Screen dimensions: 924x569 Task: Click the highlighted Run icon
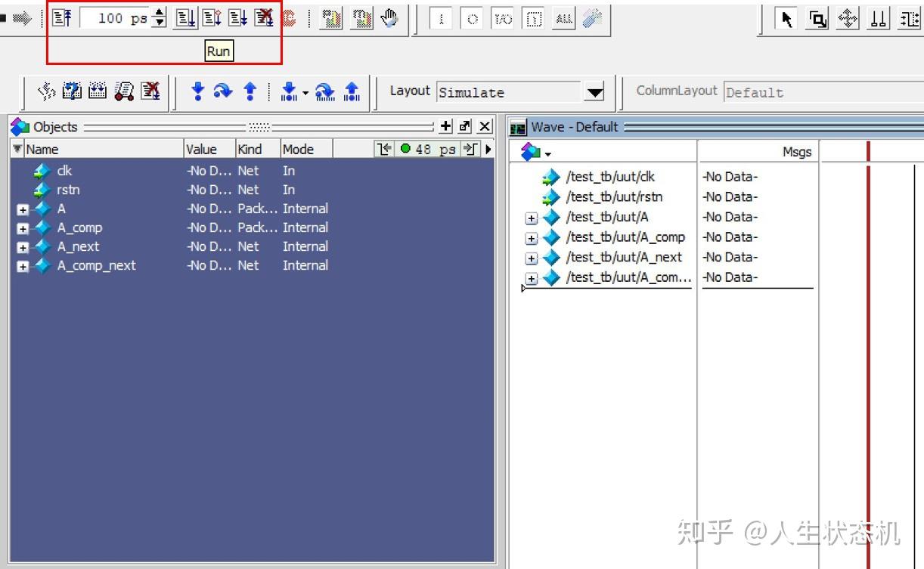coord(185,18)
